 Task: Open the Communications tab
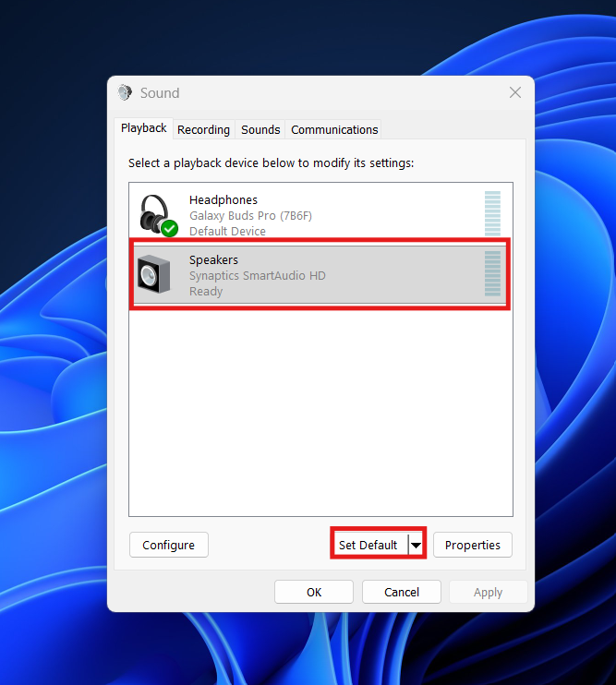[x=334, y=130]
